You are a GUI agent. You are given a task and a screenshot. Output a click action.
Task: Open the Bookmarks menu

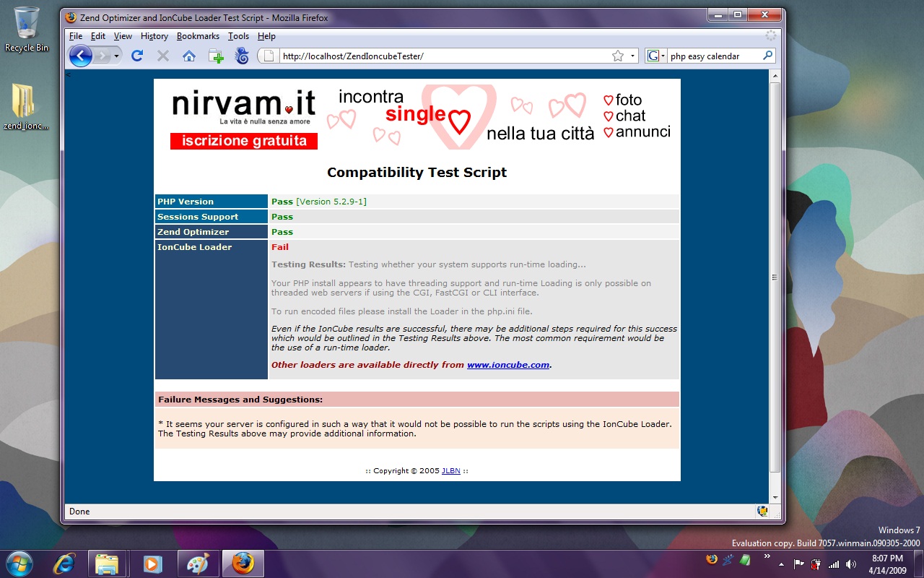pyautogui.click(x=198, y=36)
